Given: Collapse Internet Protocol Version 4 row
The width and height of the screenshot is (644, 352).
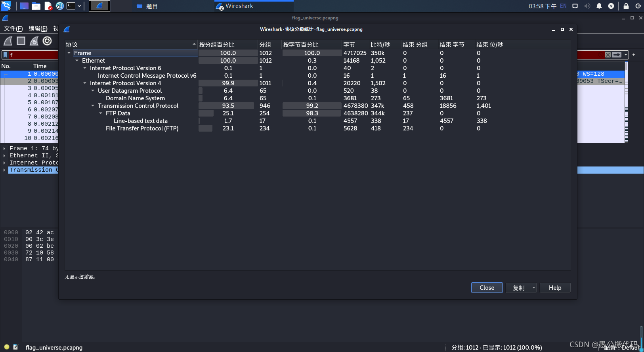Looking at the screenshot, I should coord(85,83).
